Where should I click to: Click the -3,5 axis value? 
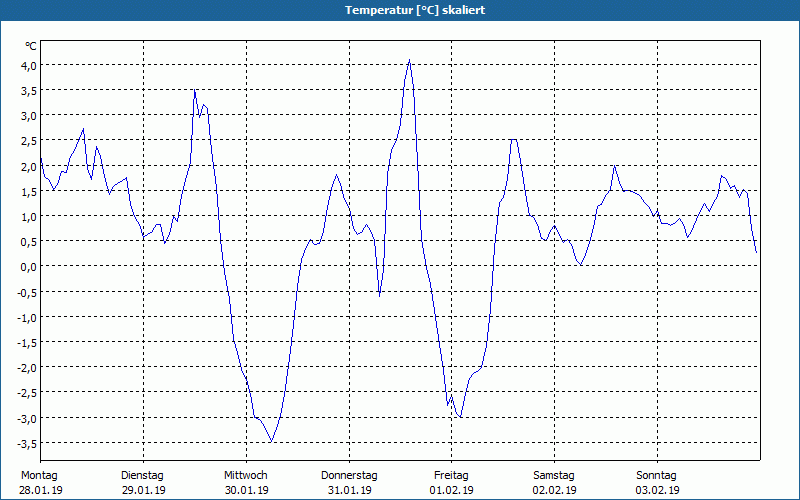(27, 443)
